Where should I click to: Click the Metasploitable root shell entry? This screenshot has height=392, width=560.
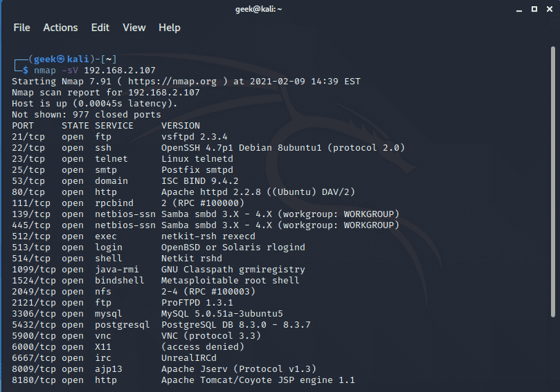[x=230, y=281]
